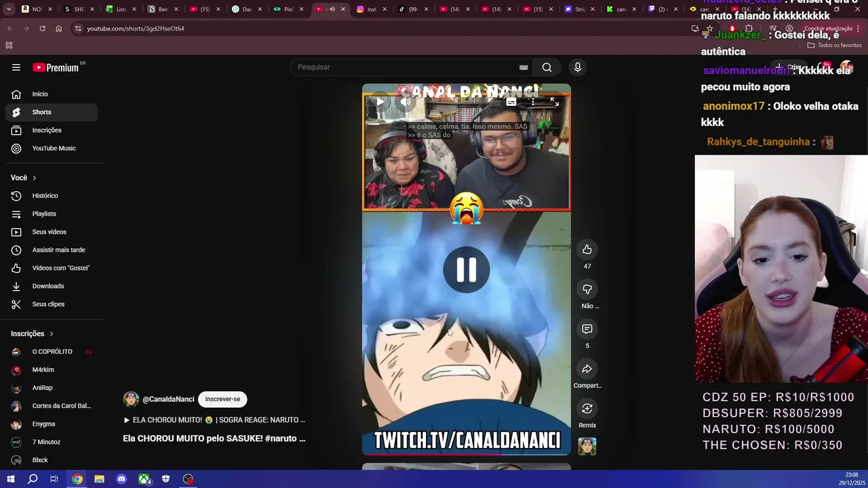Viewport: 868px width, 488px height.
Task: Switch to the Lista spreadsheet tab
Action: [121, 9]
